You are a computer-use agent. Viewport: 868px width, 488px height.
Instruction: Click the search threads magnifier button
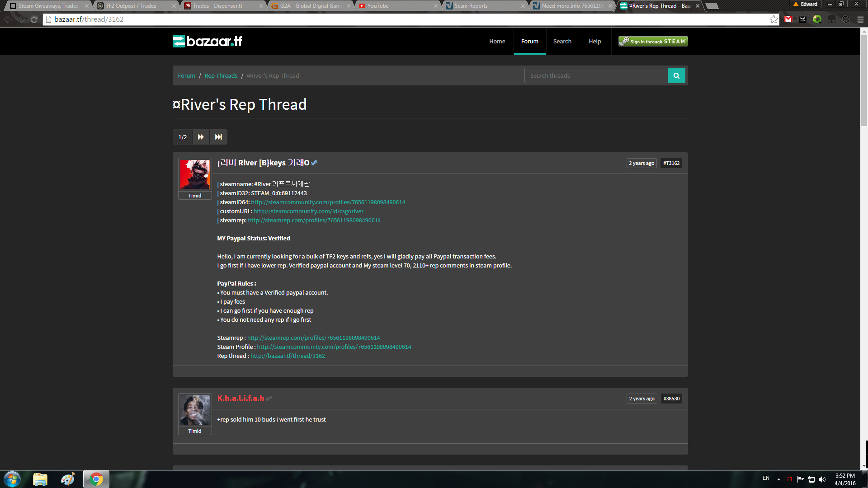pyautogui.click(x=676, y=75)
